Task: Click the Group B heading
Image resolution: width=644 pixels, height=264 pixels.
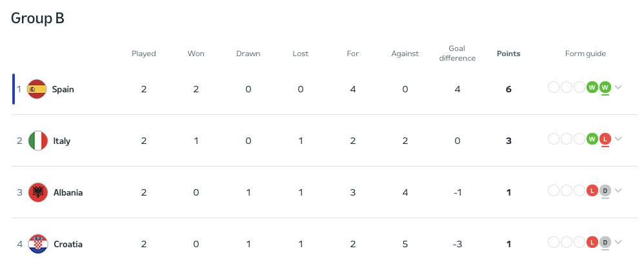Action: coord(37,18)
